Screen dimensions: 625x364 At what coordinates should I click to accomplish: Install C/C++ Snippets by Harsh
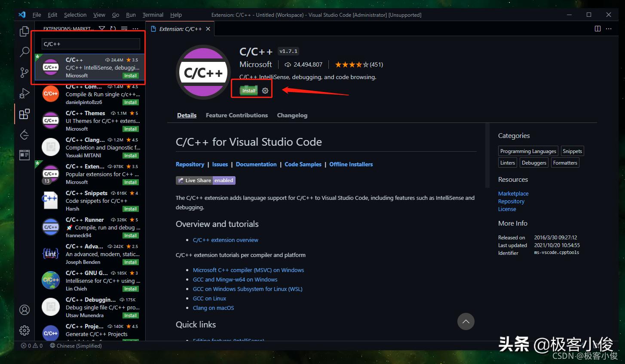point(131,209)
